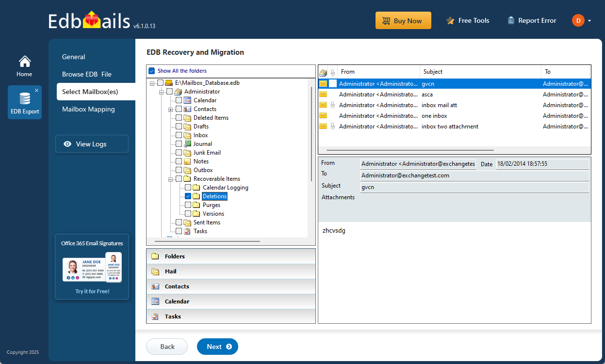The width and height of the screenshot is (605, 364).
Task: Click the Purges yellow folder icon
Action: pos(196,205)
